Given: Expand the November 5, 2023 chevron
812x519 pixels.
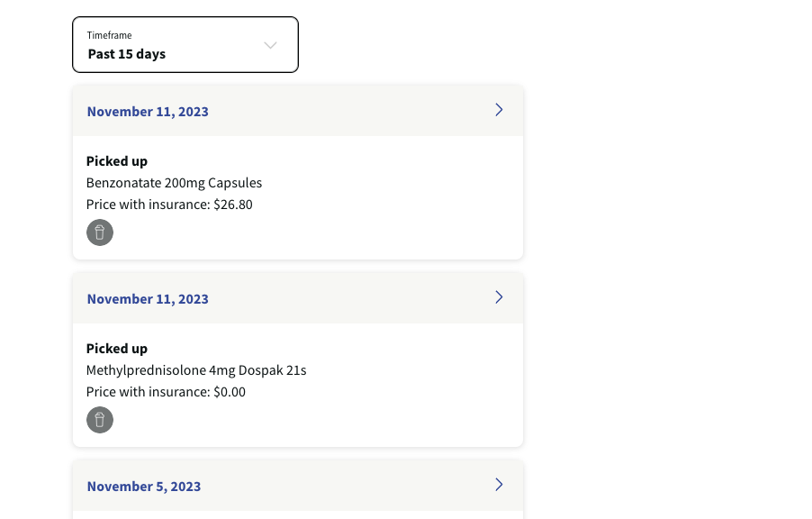Looking at the screenshot, I should [x=499, y=485].
